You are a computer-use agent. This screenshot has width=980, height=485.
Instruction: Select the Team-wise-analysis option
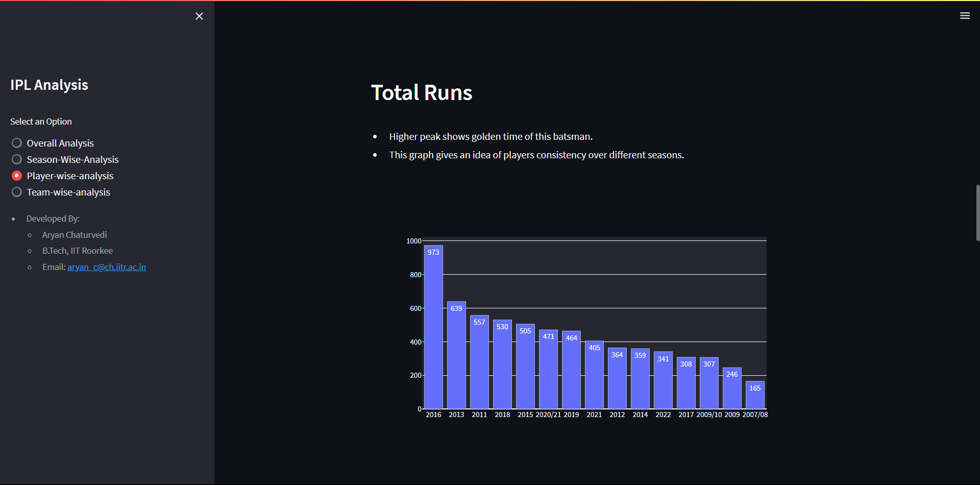[16, 192]
